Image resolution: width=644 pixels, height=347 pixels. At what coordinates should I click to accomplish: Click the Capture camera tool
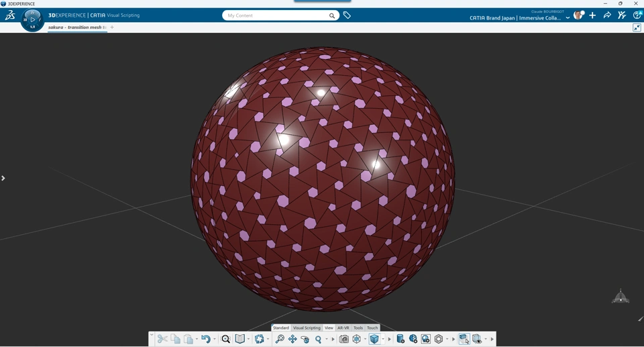click(x=343, y=339)
